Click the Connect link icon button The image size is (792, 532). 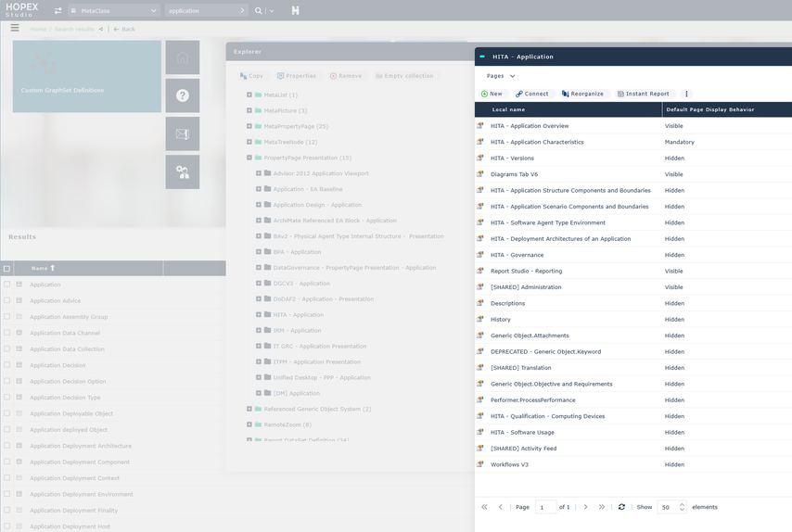point(532,94)
